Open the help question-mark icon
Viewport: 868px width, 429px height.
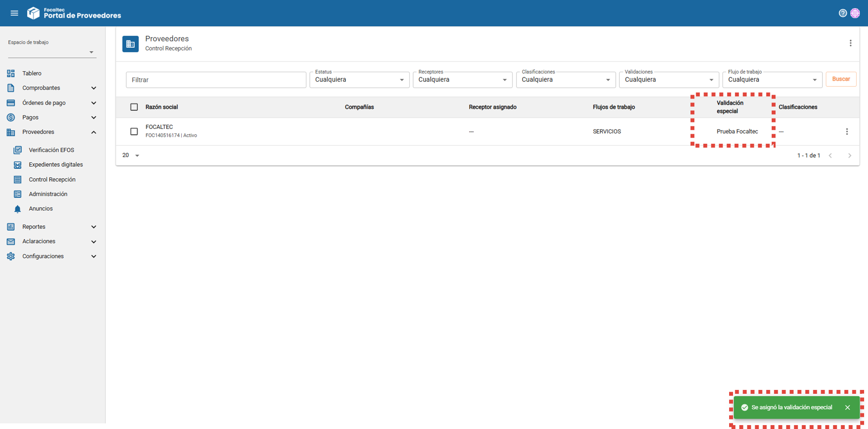pos(842,13)
